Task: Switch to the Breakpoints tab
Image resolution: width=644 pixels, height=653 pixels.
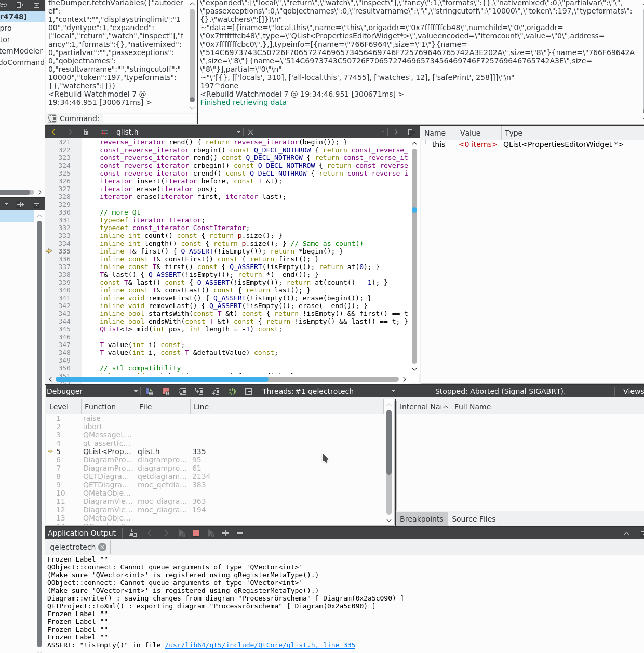Action: pos(422,519)
